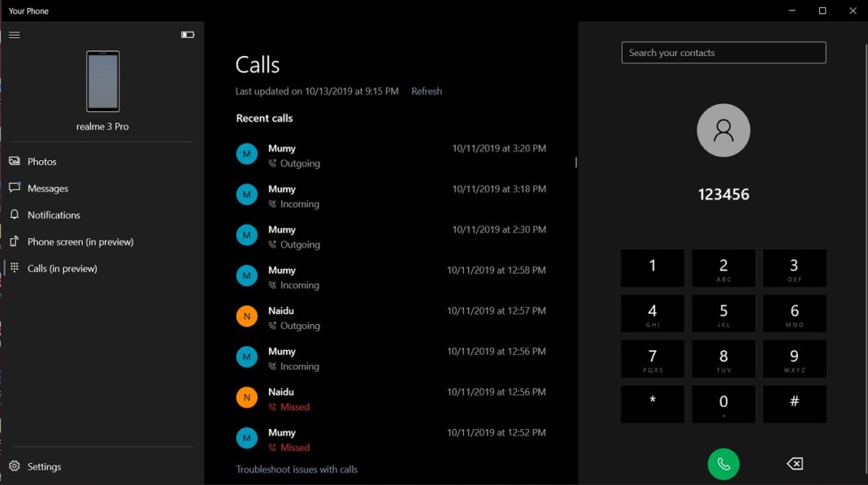Image resolution: width=868 pixels, height=485 pixels.
Task: Open the Notifications section icon
Action: click(14, 214)
